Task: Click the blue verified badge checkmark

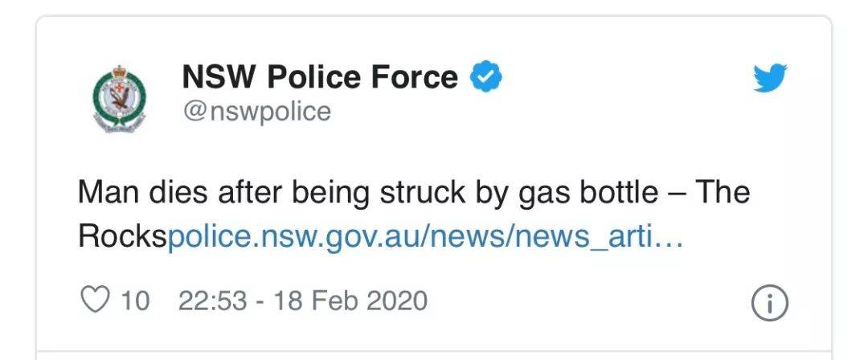Action: 486,77
